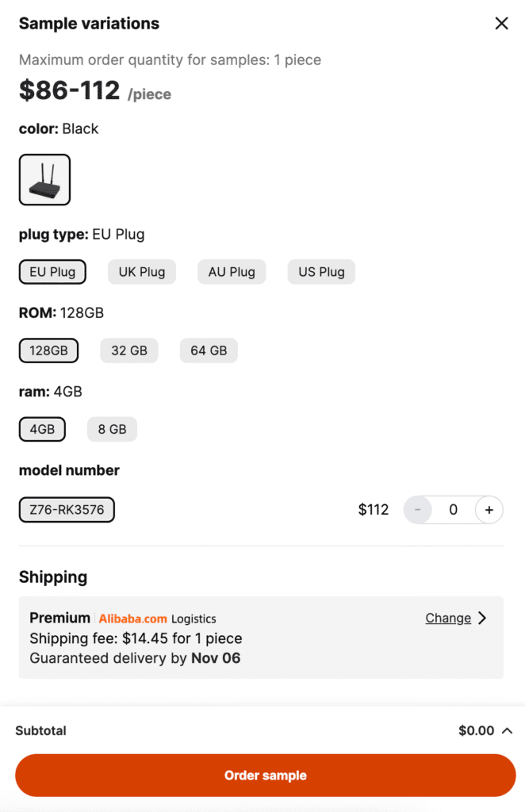
Task: Open the Change shipping link
Action: click(448, 618)
